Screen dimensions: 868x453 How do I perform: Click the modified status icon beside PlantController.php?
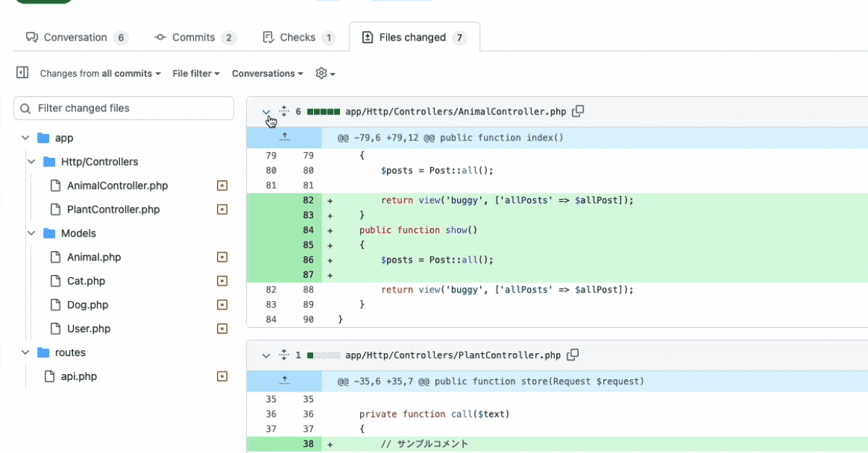pos(222,210)
